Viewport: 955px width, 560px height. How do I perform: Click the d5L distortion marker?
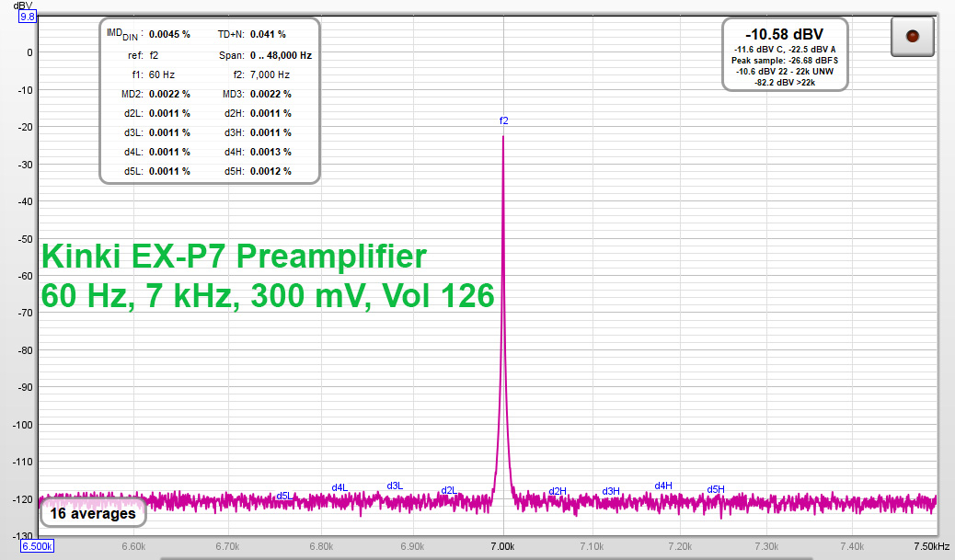coord(284,496)
